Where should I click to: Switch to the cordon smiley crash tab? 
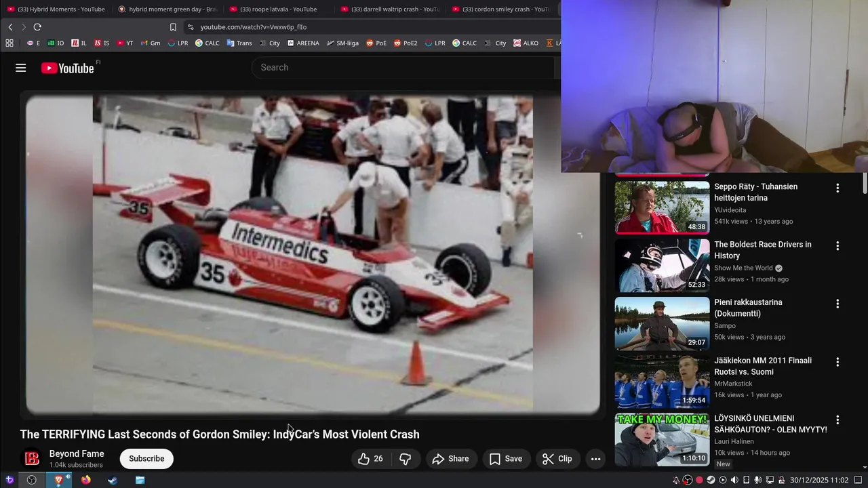click(500, 9)
